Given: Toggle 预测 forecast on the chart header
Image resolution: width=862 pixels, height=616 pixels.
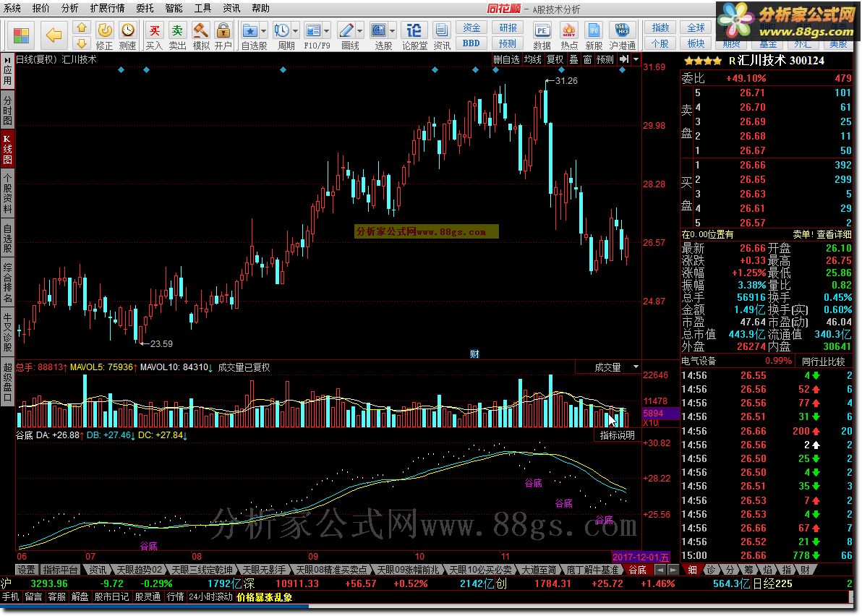Looking at the screenshot, I should pos(605,59).
